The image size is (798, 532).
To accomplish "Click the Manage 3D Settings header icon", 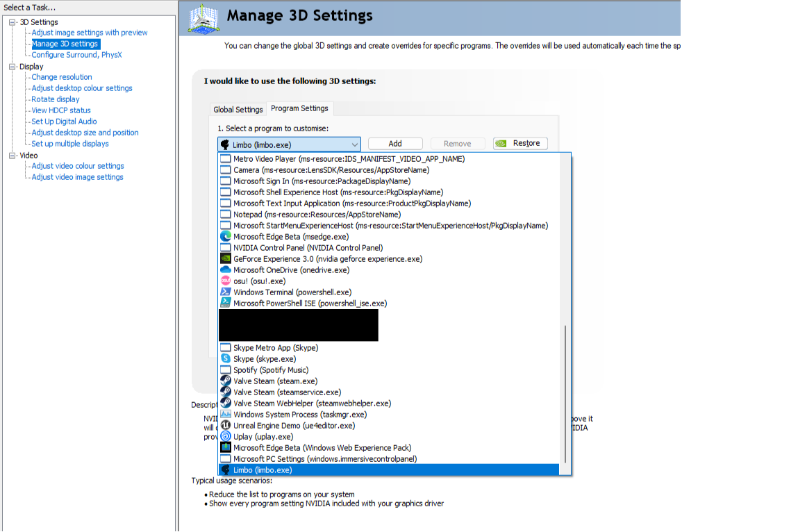I will pyautogui.click(x=203, y=19).
